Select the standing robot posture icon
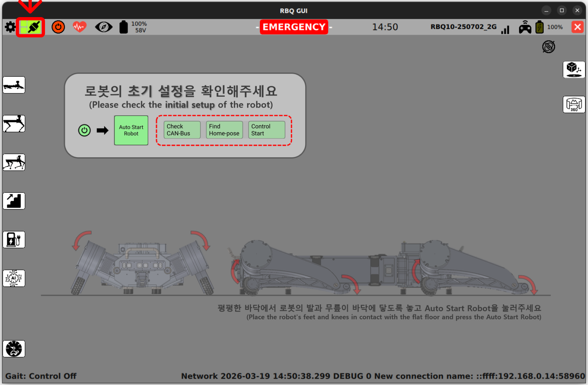The width and height of the screenshot is (588, 385). coord(14,124)
